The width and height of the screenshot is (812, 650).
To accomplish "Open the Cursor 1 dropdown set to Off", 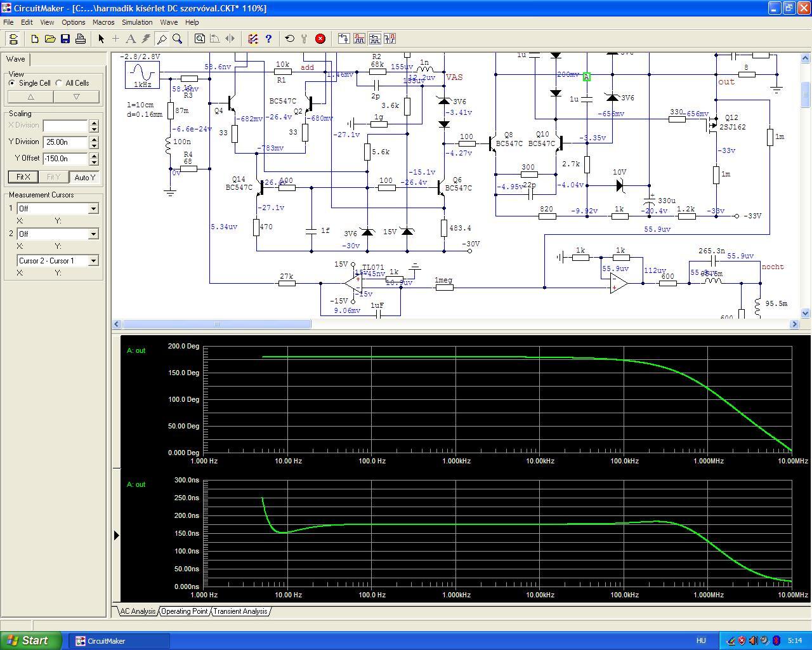I will (x=93, y=208).
